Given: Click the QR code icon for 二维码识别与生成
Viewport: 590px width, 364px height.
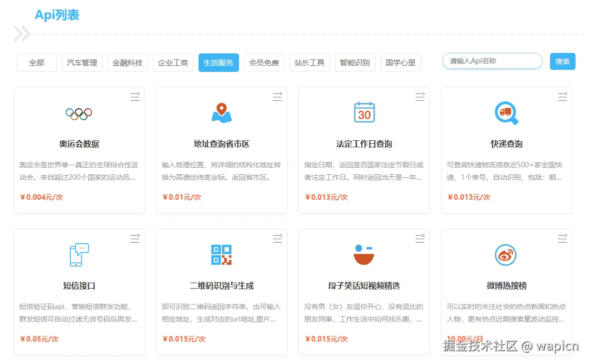Looking at the screenshot, I should (x=221, y=255).
